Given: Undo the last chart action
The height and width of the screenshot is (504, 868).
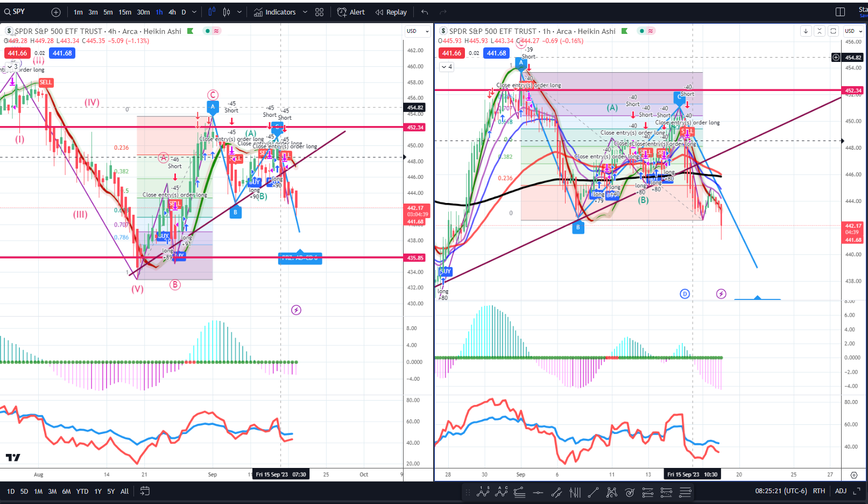Looking at the screenshot, I should (425, 12).
